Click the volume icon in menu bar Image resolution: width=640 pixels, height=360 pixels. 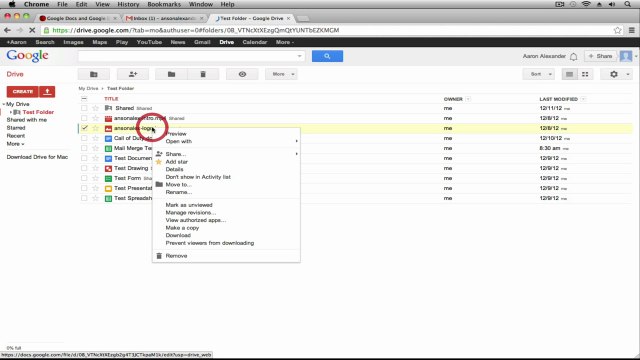tap(612, 4)
